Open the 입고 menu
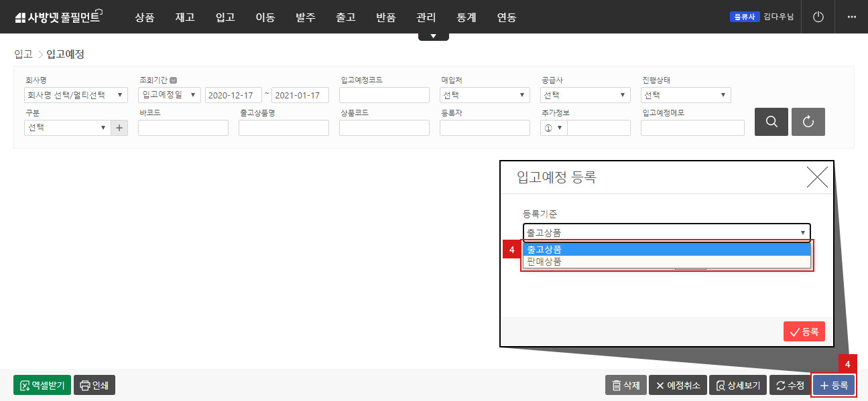This screenshot has width=868, height=401. [x=225, y=17]
